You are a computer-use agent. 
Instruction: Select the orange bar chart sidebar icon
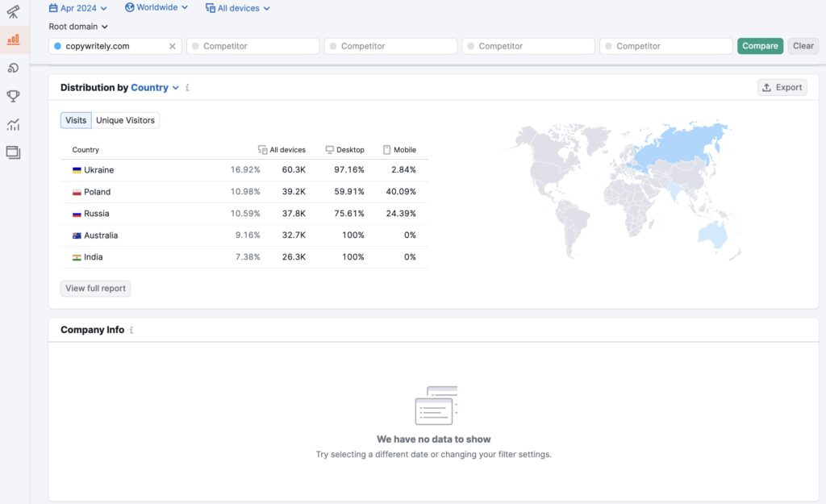click(x=13, y=39)
